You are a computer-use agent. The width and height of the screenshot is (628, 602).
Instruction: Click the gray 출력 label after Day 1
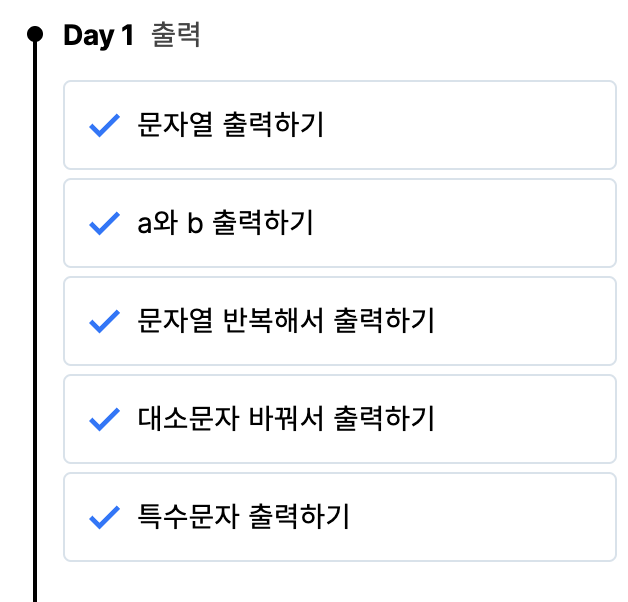point(175,36)
